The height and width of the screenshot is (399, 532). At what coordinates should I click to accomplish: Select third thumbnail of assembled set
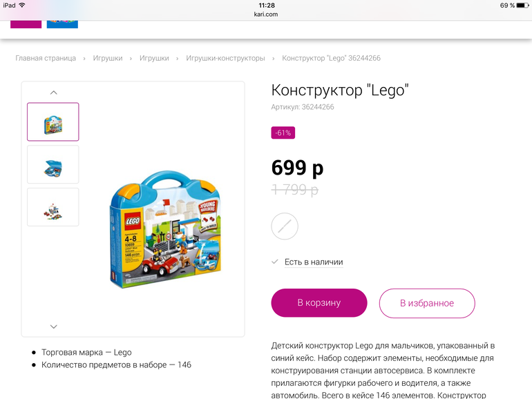[53, 207]
